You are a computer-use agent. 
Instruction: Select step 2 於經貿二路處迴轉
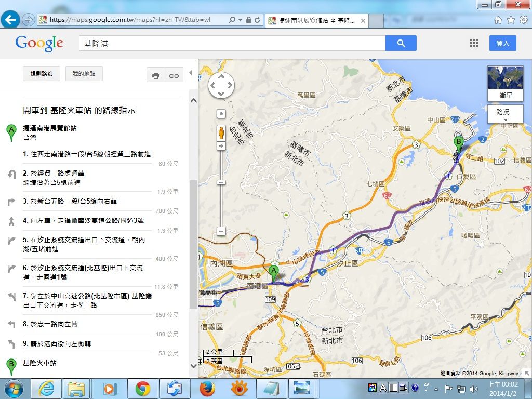point(54,178)
